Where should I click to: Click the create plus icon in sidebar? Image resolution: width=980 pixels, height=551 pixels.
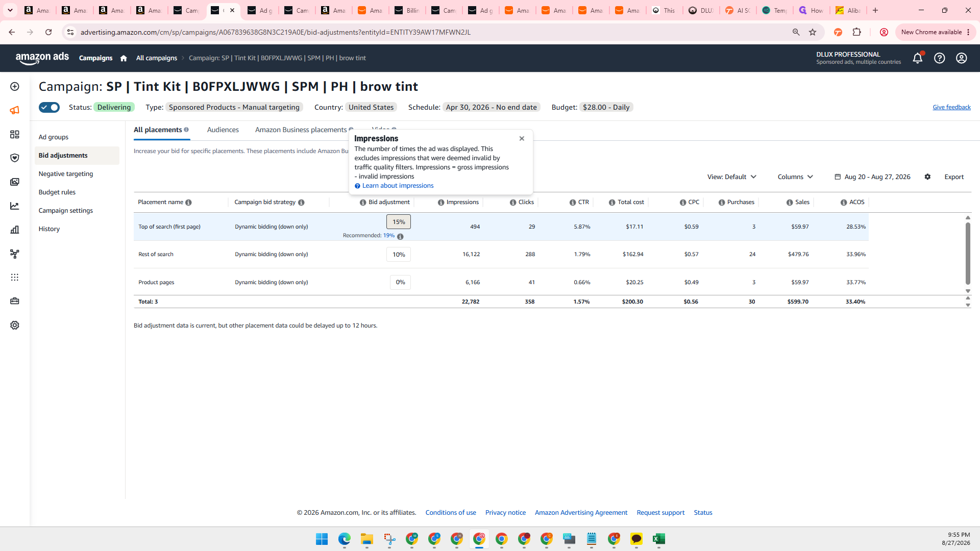tap(15, 87)
